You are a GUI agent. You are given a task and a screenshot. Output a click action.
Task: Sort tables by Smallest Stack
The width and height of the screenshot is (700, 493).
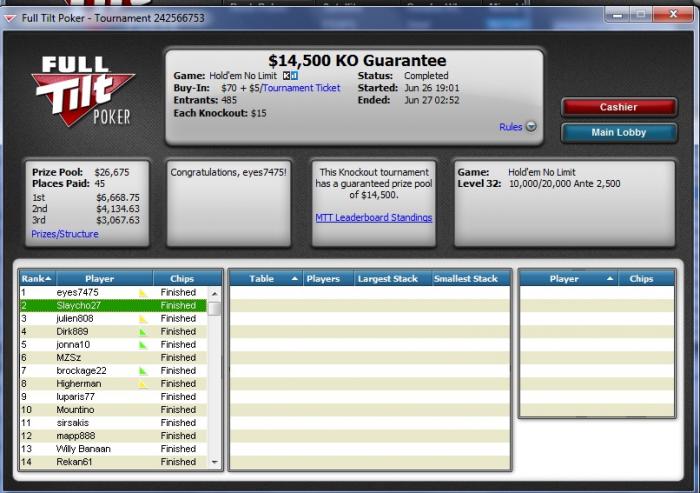click(471, 279)
